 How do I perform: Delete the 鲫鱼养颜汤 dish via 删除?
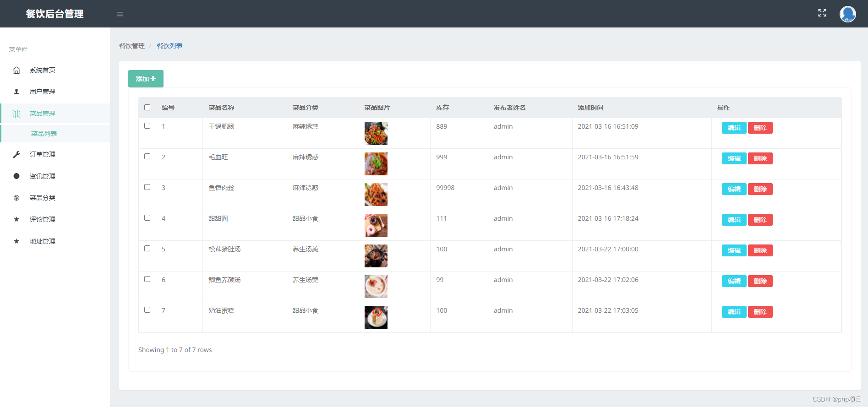760,281
